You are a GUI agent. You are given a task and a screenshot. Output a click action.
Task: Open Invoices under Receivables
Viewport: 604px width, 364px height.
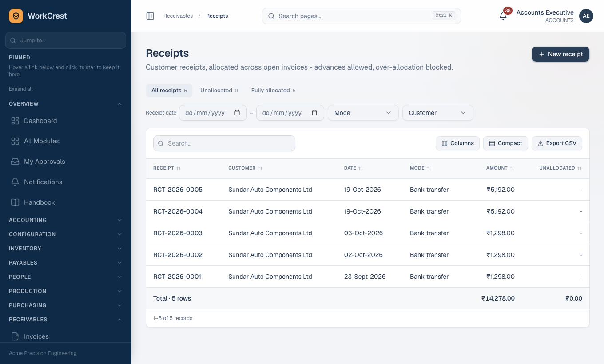pyautogui.click(x=66, y=336)
